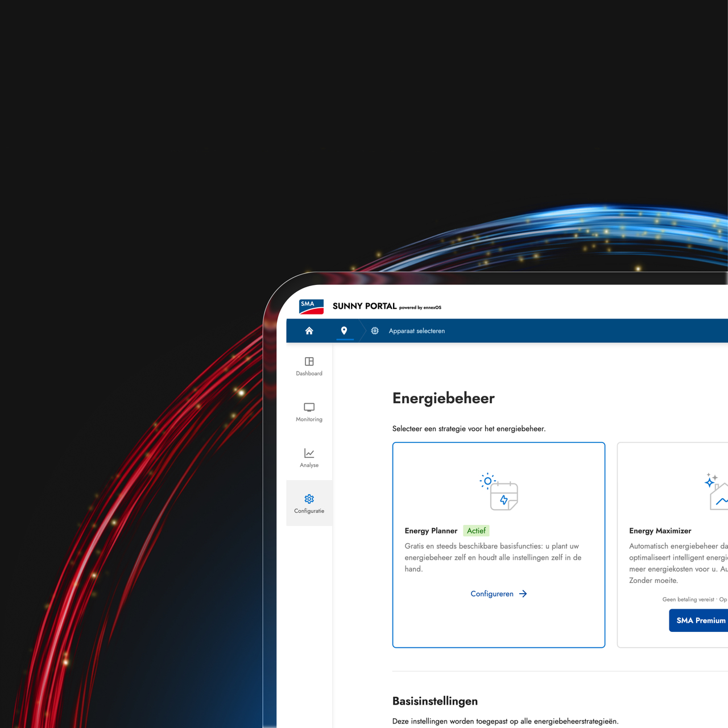Open the Dashboard label in sidebar

tap(309, 374)
